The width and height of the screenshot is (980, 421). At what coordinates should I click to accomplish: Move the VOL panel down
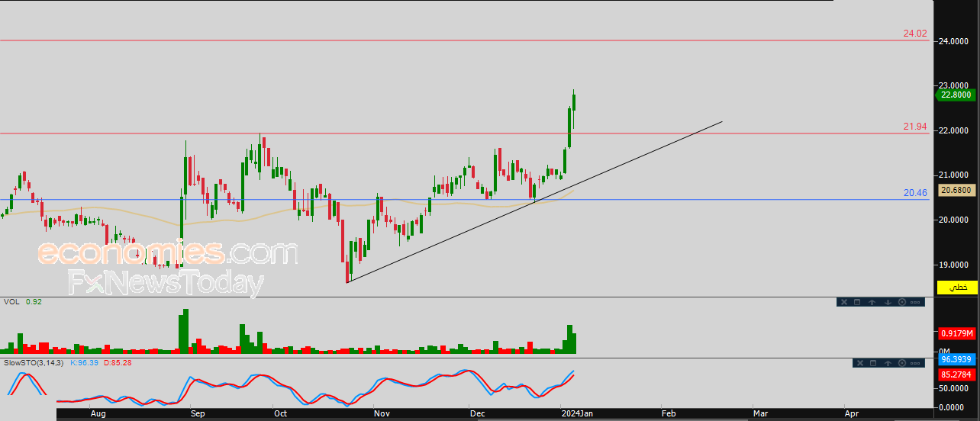pyautogui.click(x=888, y=302)
